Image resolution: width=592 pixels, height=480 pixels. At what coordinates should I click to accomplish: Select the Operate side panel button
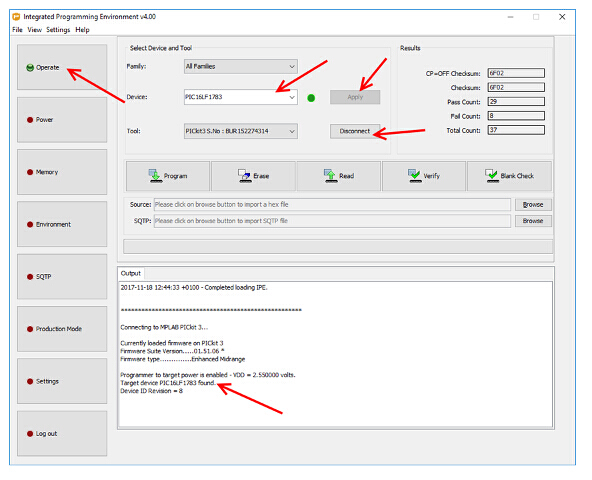click(62, 67)
